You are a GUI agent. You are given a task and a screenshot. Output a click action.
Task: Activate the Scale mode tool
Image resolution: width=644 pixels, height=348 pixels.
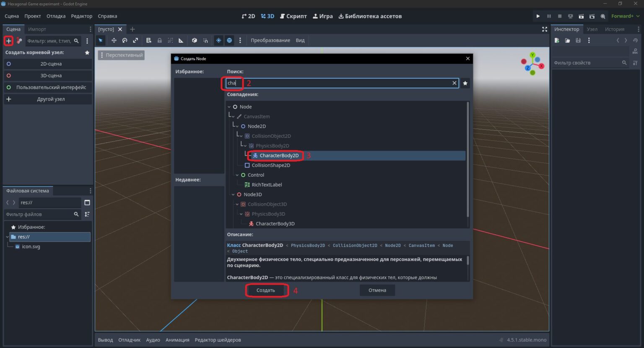pyautogui.click(x=135, y=40)
